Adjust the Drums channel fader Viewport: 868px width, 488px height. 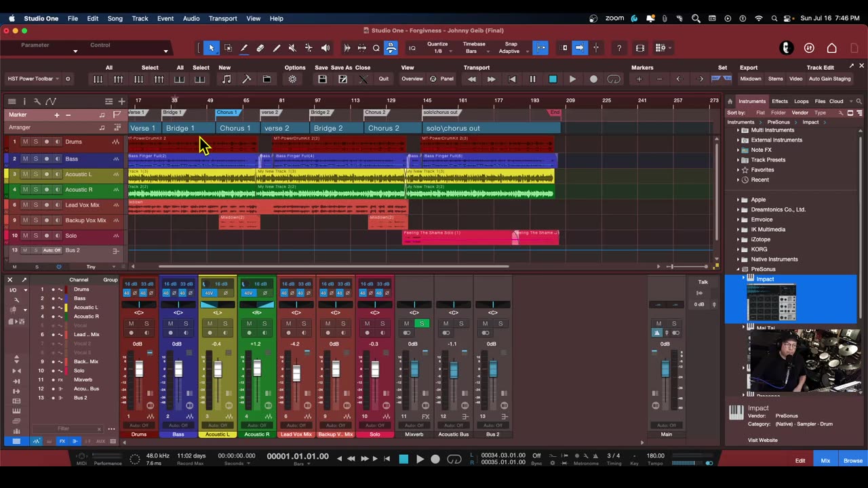(x=140, y=369)
